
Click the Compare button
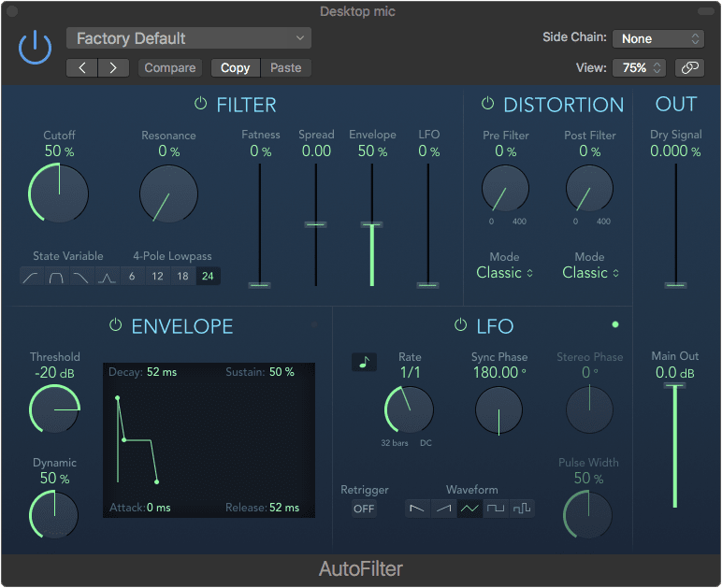[x=170, y=68]
